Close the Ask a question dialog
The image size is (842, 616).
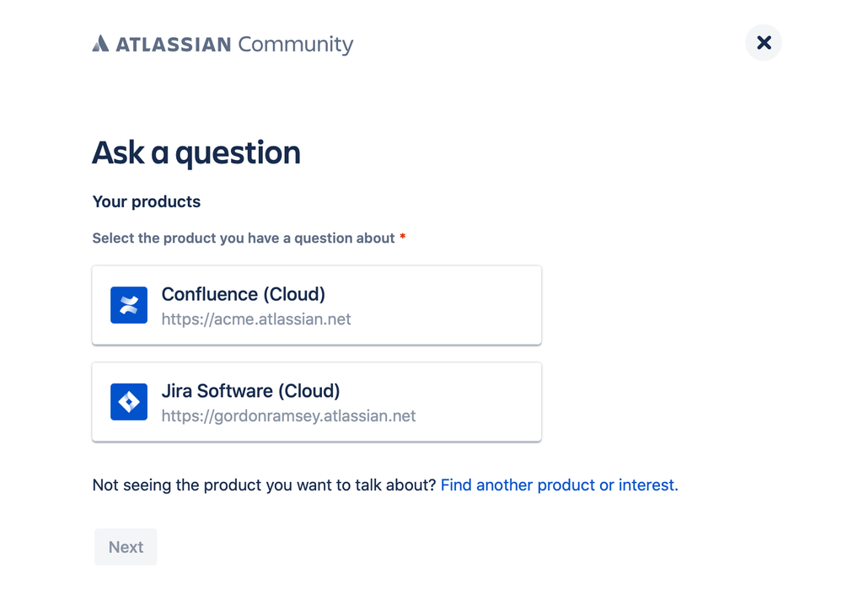(764, 42)
